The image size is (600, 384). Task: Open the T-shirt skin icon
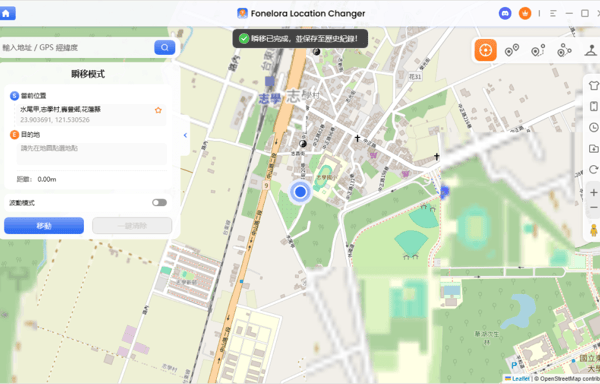point(594,85)
